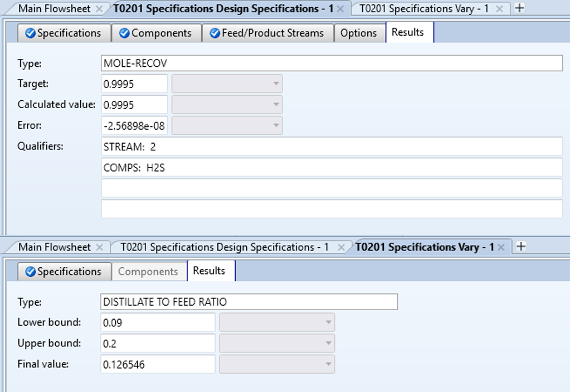Open Final value units dropdown

pyautogui.click(x=276, y=364)
